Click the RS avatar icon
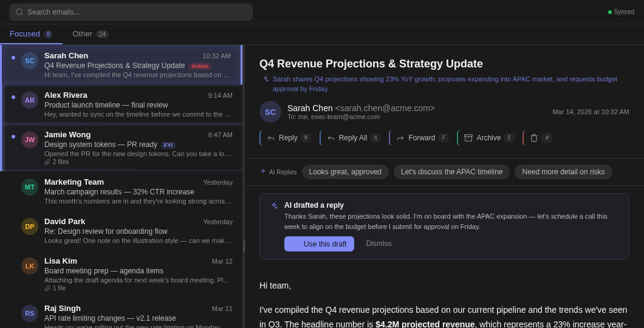Viewport: 644px width, 328px height. tap(30, 313)
